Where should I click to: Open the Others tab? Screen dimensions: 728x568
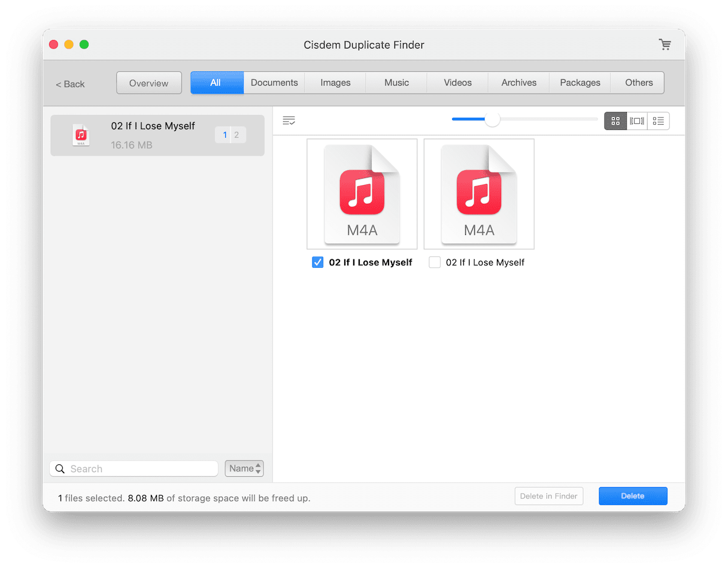point(638,83)
